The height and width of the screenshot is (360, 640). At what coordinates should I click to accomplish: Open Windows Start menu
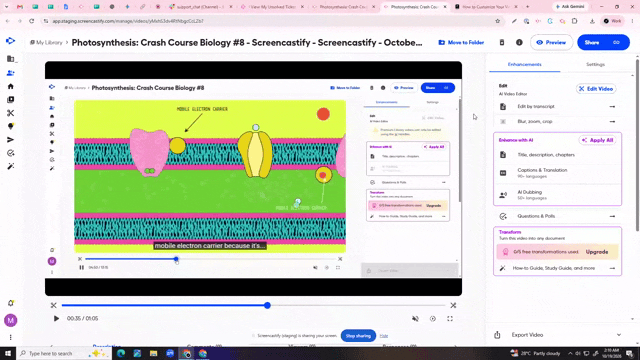coord(8,353)
